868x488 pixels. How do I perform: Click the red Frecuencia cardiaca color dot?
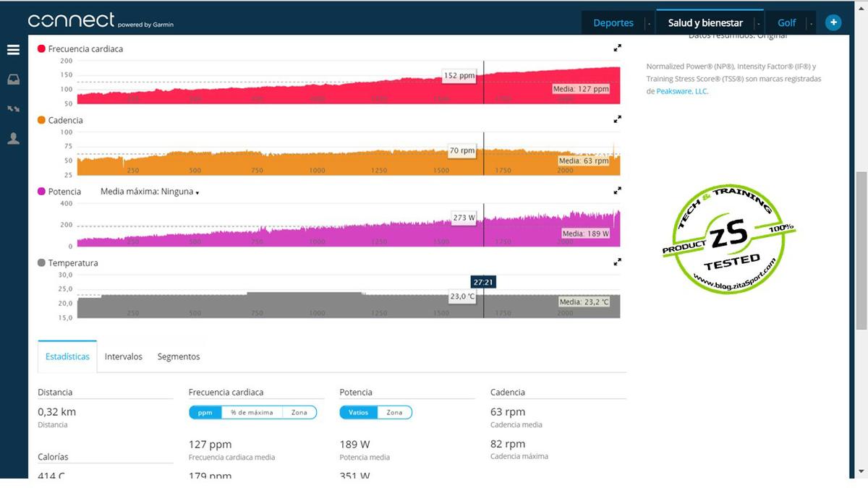(41, 48)
